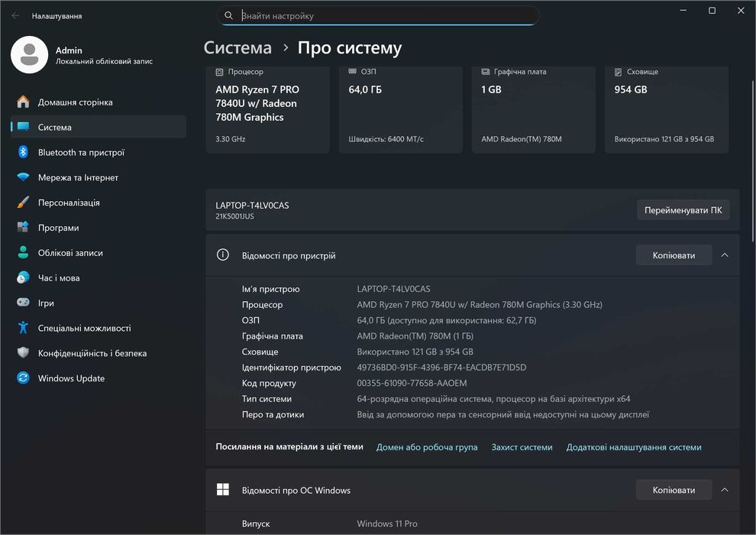Click the vertical scrollbar thumb
Screen dimensions: 756x535
point(753,160)
